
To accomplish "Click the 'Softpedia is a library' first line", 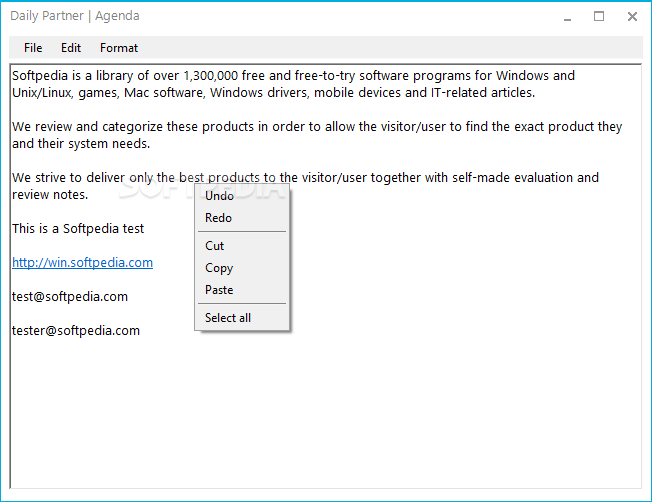I will click(293, 76).
